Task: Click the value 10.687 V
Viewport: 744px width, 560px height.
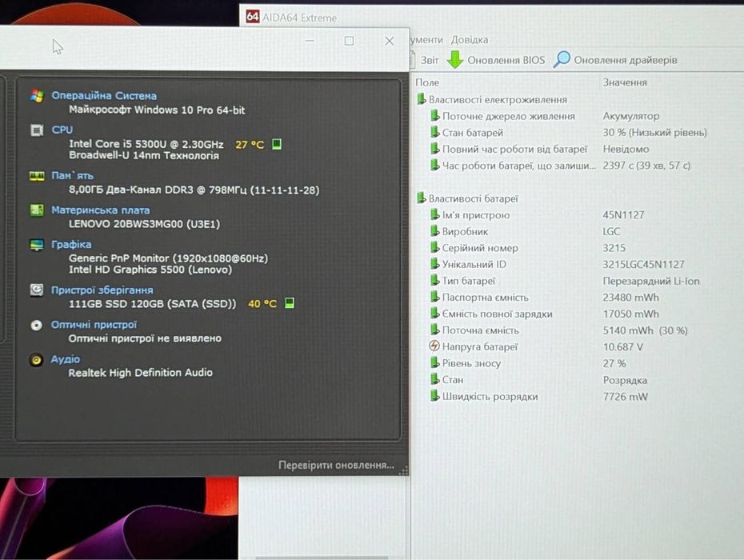Action: pyautogui.click(x=622, y=347)
